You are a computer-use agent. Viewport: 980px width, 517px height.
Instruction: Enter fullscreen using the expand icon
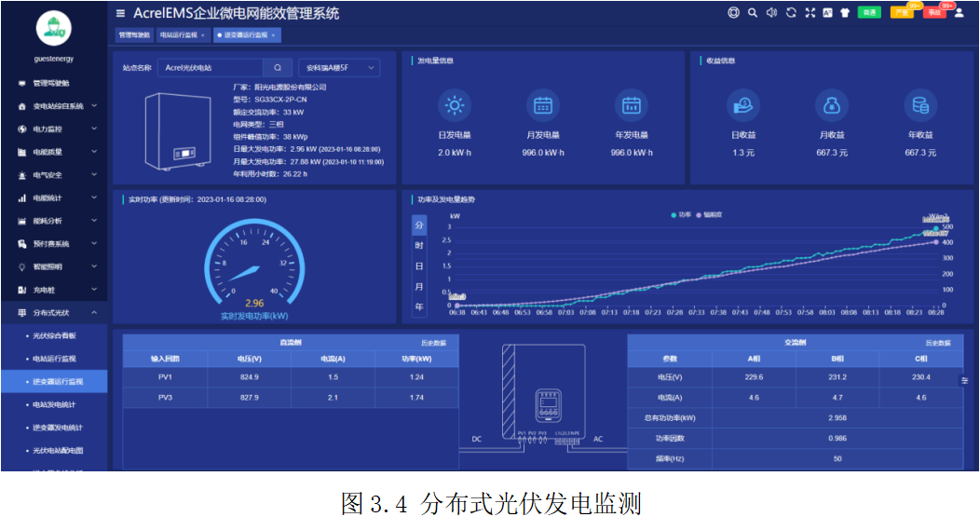pyautogui.click(x=810, y=13)
